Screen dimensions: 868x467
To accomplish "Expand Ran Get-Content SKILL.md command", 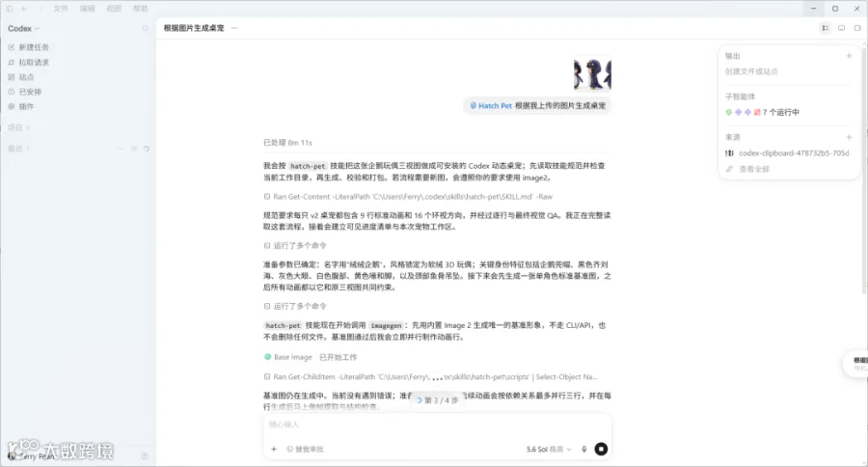I will point(408,197).
